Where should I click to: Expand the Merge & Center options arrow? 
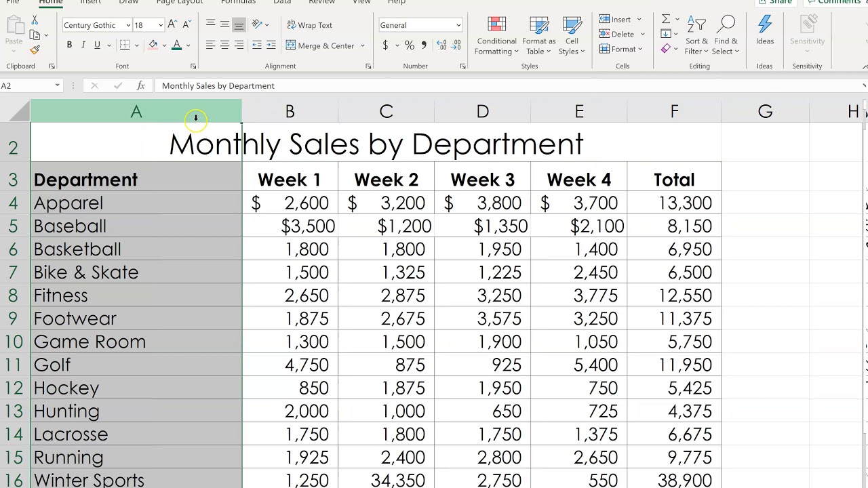pos(362,45)
